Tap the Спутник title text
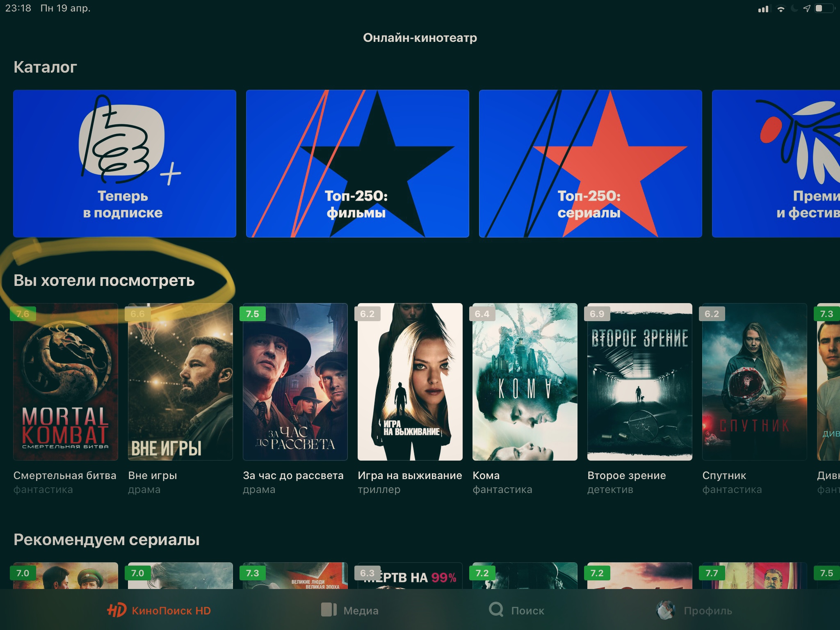Viewport: 840px width, 630px height. click(724, 475)
